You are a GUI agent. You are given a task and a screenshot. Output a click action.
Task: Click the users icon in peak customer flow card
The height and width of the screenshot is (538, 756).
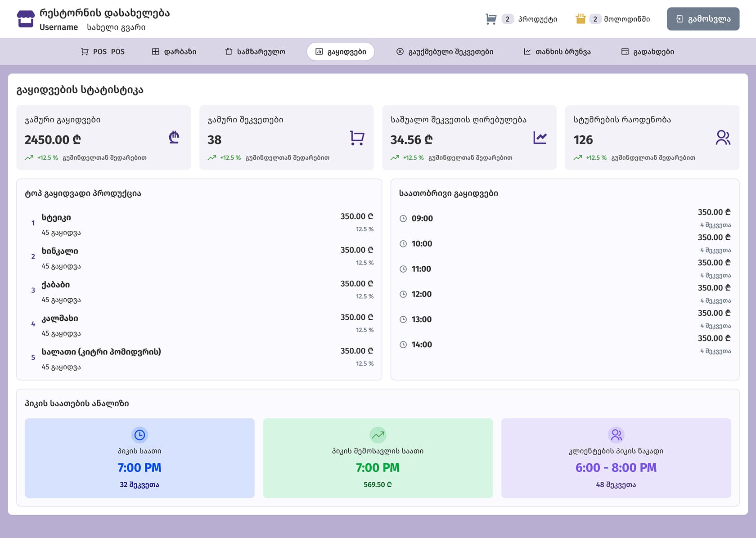[616, 435]
